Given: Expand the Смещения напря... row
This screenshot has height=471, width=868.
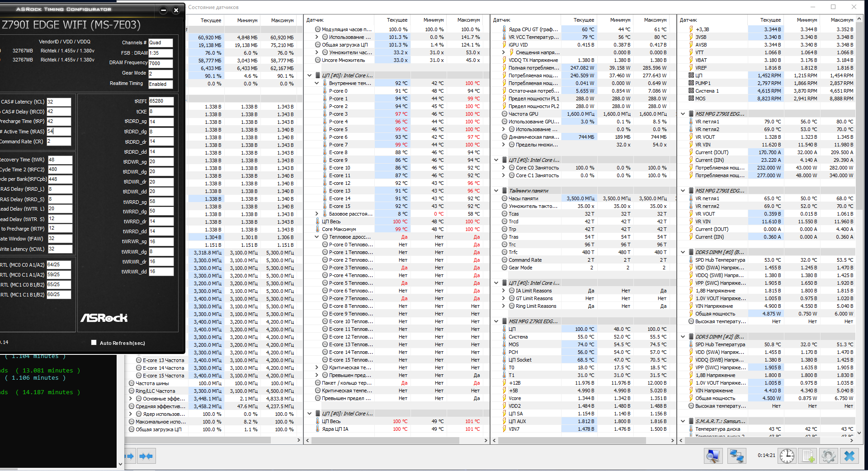Looking at the screenshot, I should tap(504, 52).
